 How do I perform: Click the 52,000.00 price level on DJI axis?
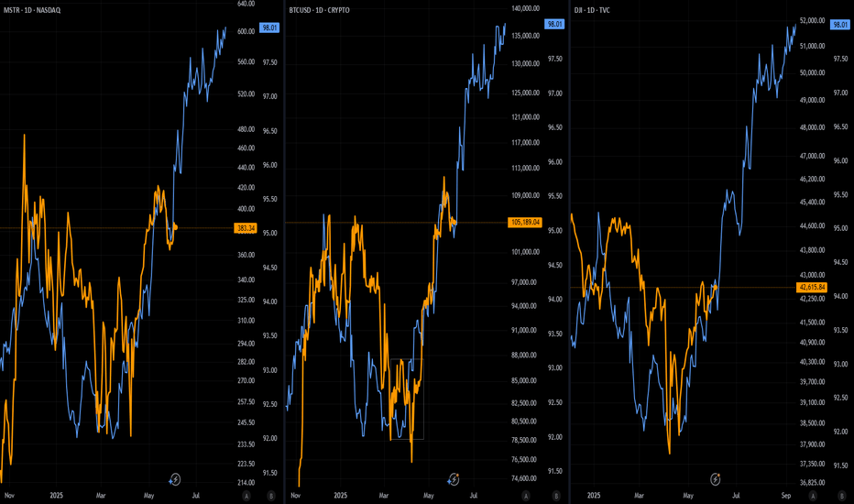click(812, 21)
